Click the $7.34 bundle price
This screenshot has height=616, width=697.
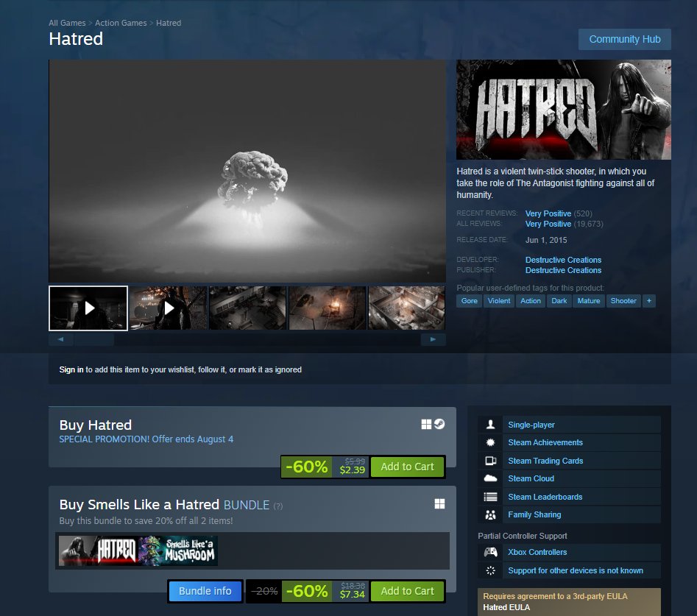point(352,594)
